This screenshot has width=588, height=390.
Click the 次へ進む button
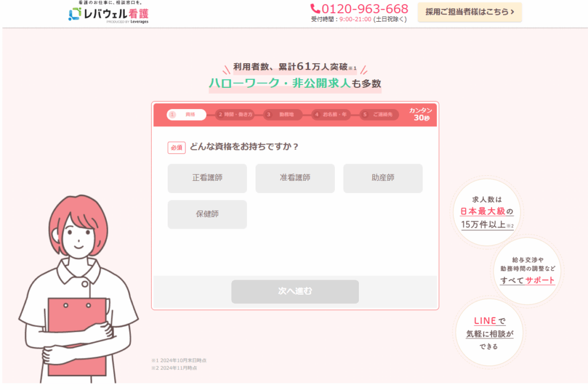pyautogui.click(x=295, y=291)
